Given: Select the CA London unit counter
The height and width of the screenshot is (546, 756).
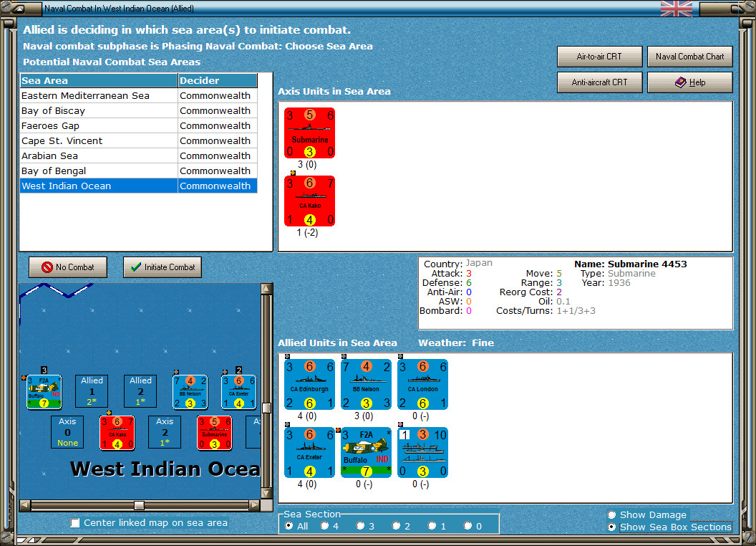Looking at the screenshot, I should click(423, 384).
